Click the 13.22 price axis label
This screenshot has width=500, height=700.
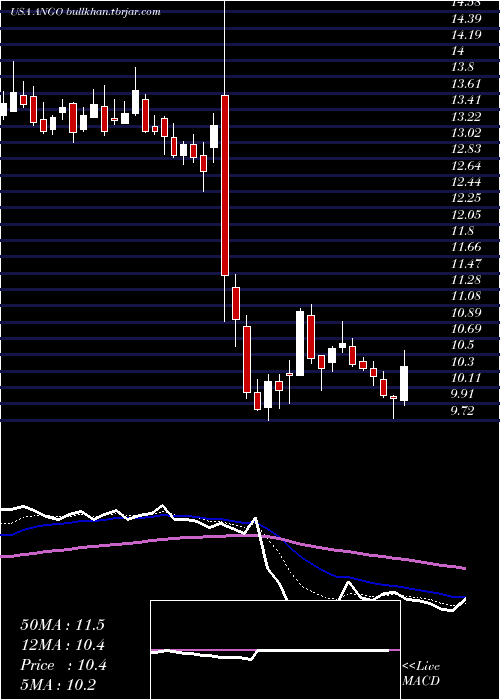click(466, 117)
